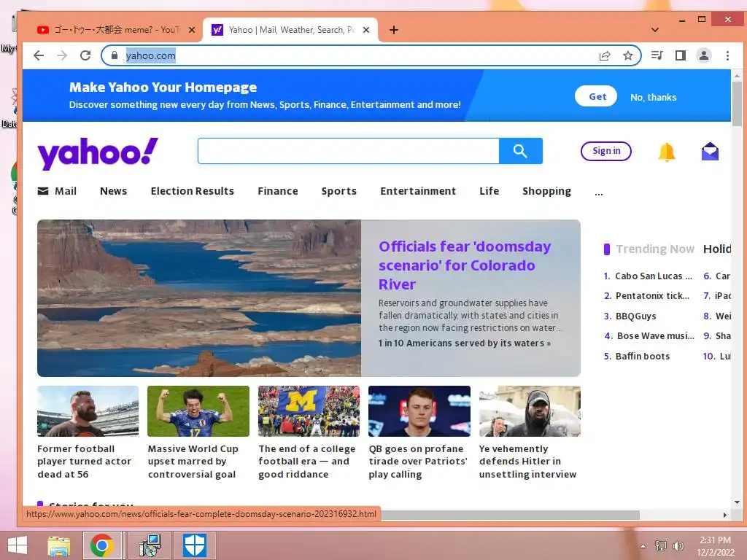Viewport: 747px width, 560px height.
Task: Click the volume speaker tray icon
Action: [x=678, y=546]
